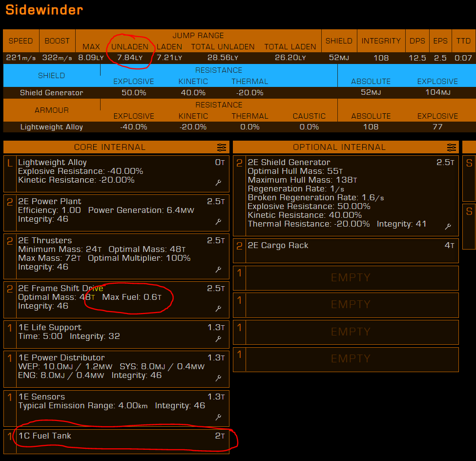Click the INTEGRITY column header
Viewport: 476px width, 461px height.
381,41
